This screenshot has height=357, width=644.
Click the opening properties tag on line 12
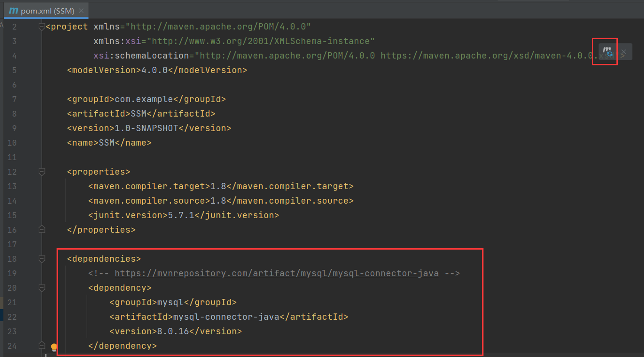pos(99,172)
